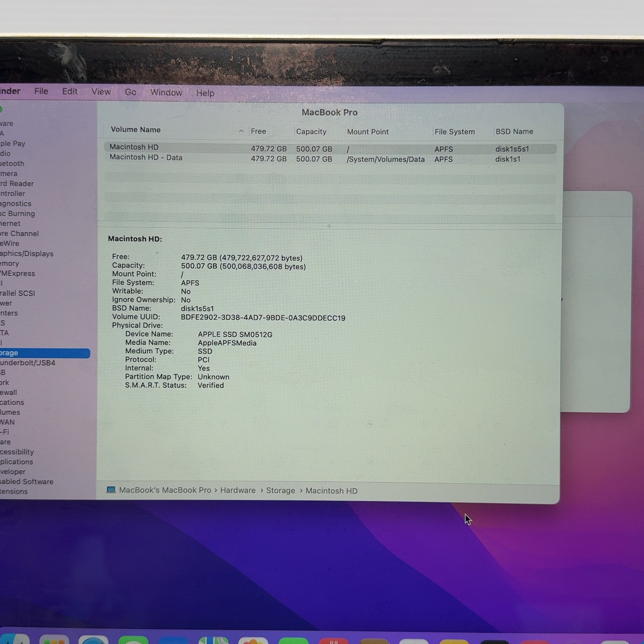Click MacBook's MacBook Pro in path bar
Viewport: 644px width, 644px height.
(165, 490)
